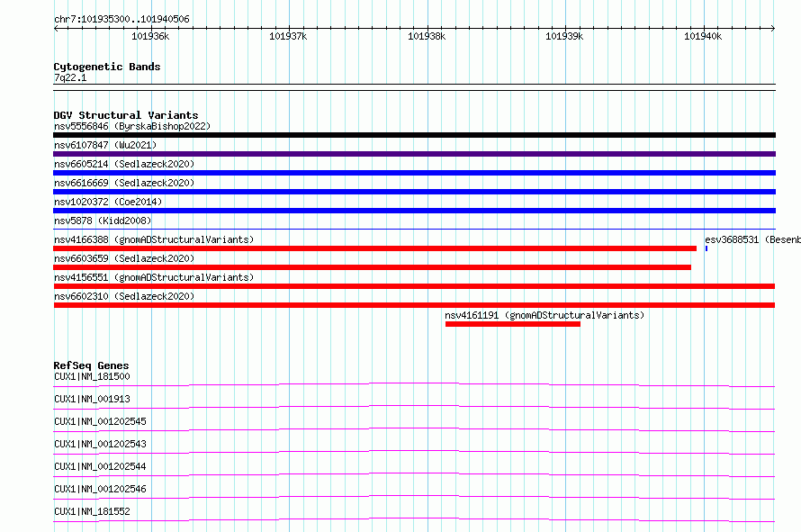Open the nsv5556846 (ByrskaBishop2022) label
Screen dimensions: 801x532
[x=132, y=126]
